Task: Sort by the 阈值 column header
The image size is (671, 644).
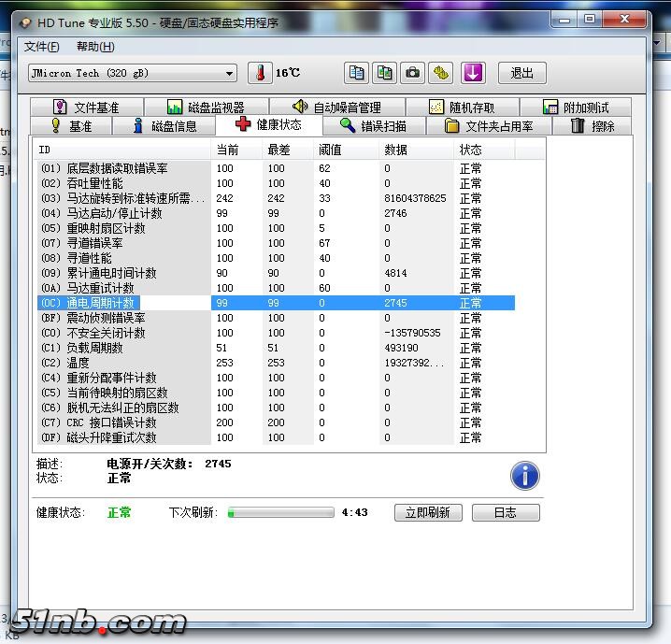Action: (346, 150)
